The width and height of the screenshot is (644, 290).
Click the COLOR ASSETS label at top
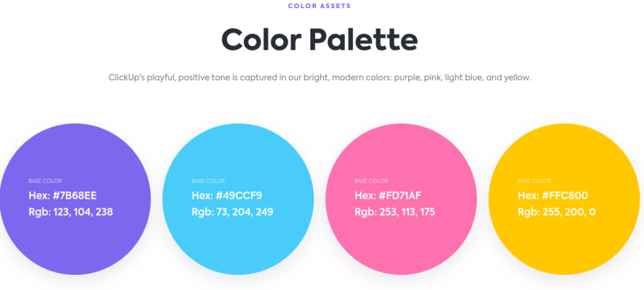click(319, 6)
